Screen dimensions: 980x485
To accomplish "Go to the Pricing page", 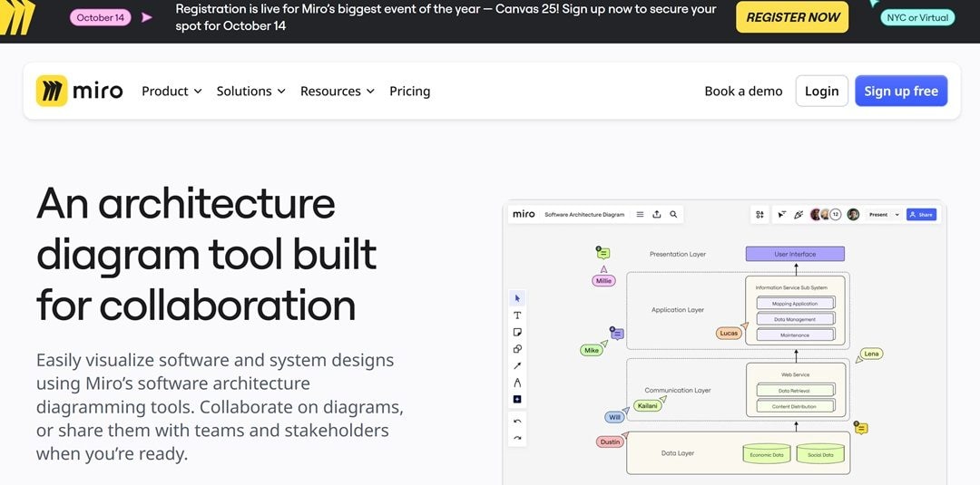I will pos(409,92).
